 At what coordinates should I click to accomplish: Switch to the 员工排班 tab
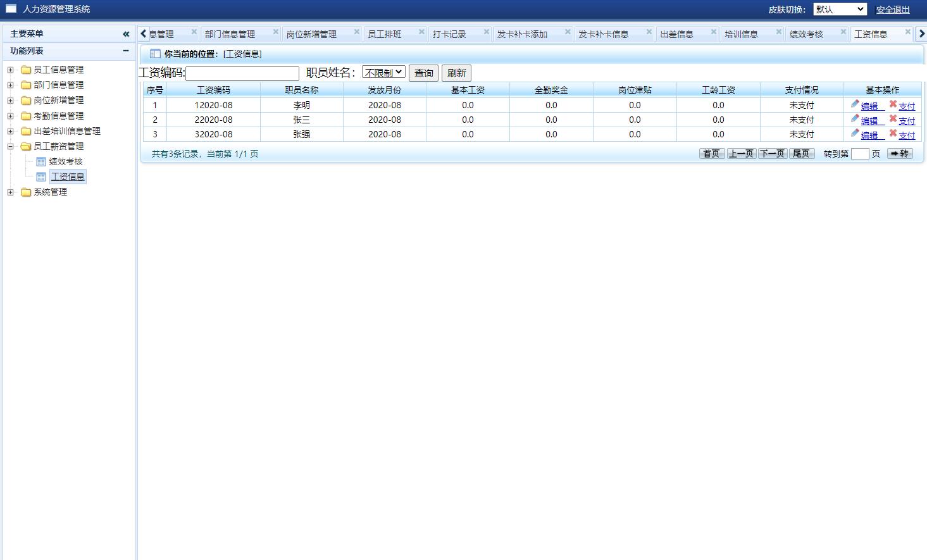pos(385,34)
